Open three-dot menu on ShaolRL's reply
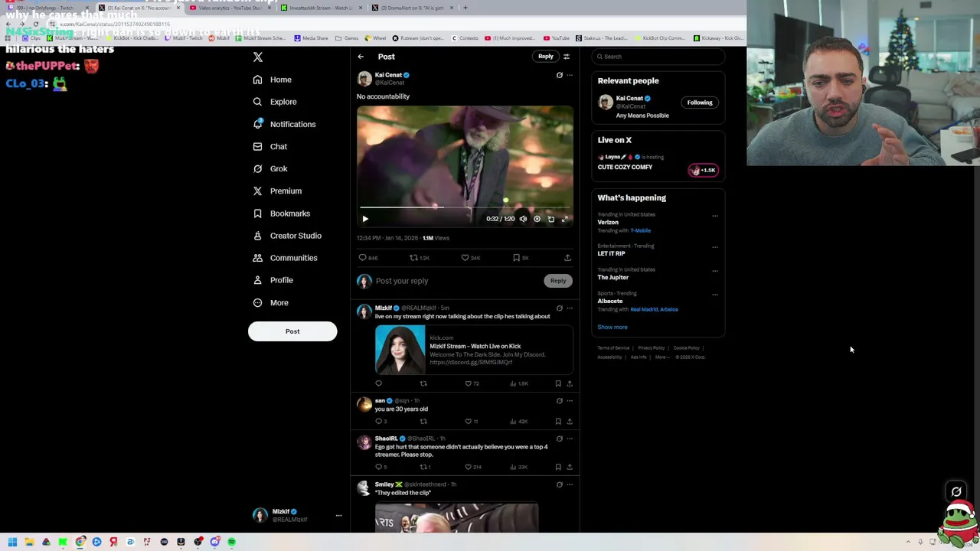980x551 pixels. (569, 439)
